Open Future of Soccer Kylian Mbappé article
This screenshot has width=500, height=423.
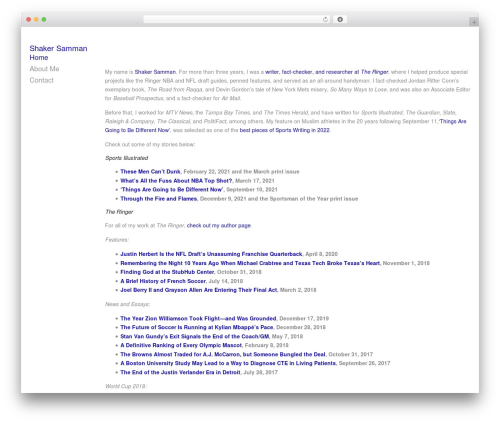[x=197, y=327]
